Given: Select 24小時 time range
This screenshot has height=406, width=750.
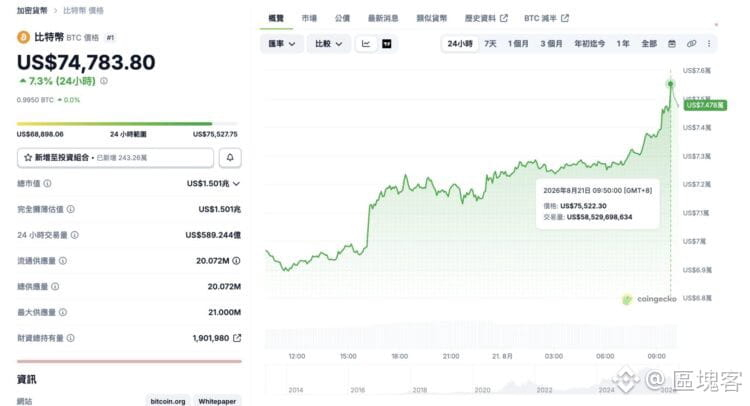Looking at the screenshot, I should [x=460, y=44].
